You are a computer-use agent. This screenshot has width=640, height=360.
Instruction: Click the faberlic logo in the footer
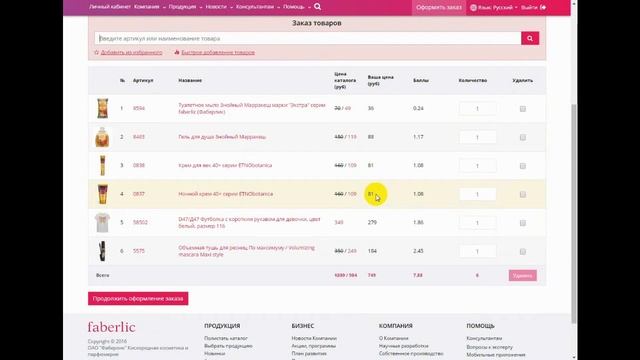tap(111, 327)
